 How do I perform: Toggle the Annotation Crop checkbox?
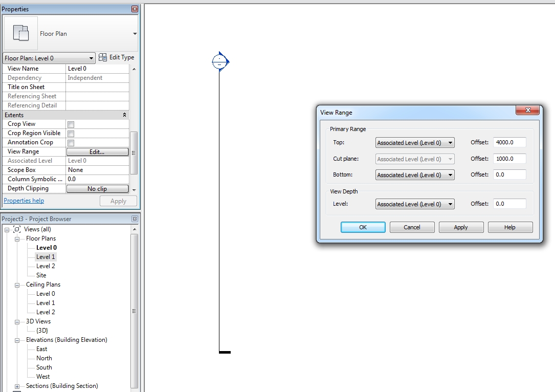pyautogui.click(x=71, y=143)
